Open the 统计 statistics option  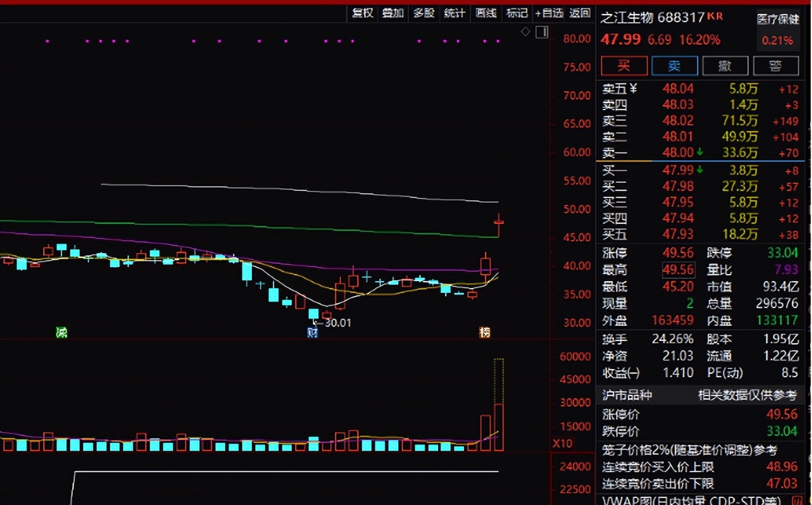pyautogui.click(x=455, y=13)
